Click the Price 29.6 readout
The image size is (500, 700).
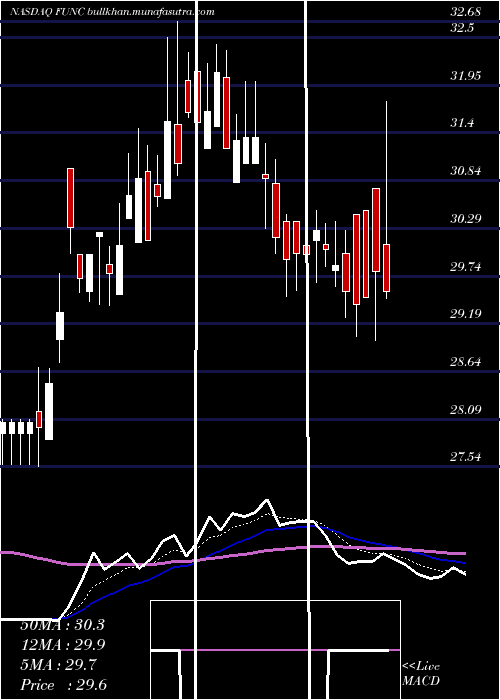(x=64, y=684)
